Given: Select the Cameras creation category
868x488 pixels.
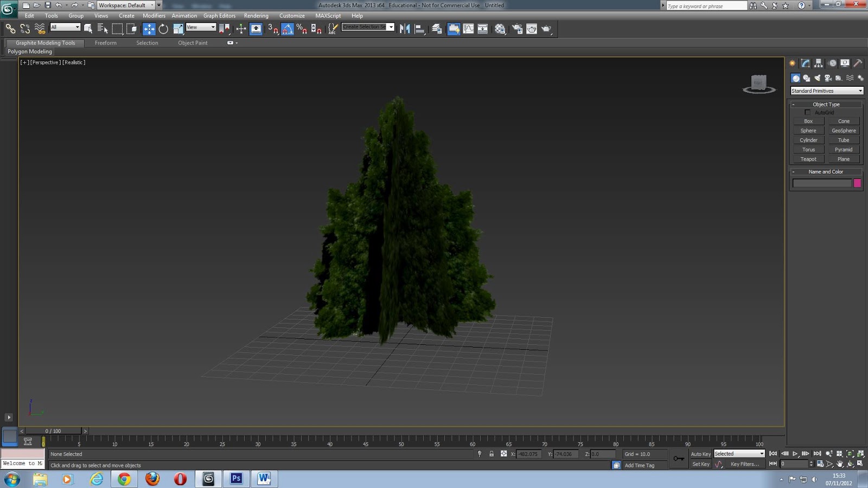Looking at the screenshot, I should click(x=828, y=78).
